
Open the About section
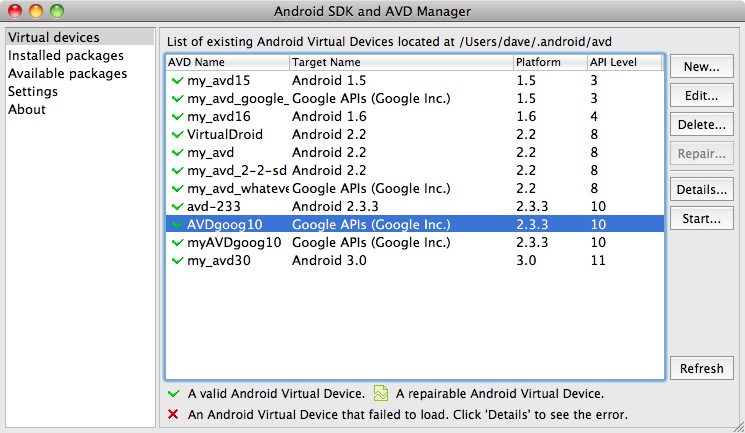(27, 109)
